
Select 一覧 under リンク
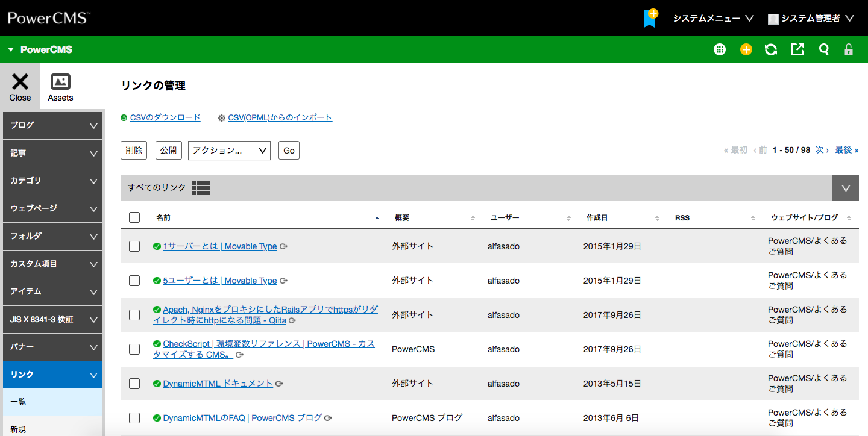(52, 402)
